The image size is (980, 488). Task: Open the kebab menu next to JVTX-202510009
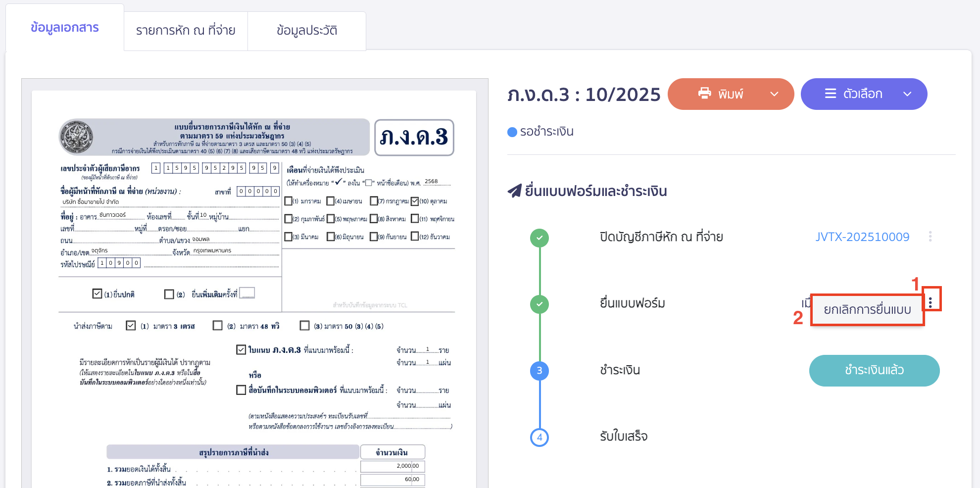[931, 237]
